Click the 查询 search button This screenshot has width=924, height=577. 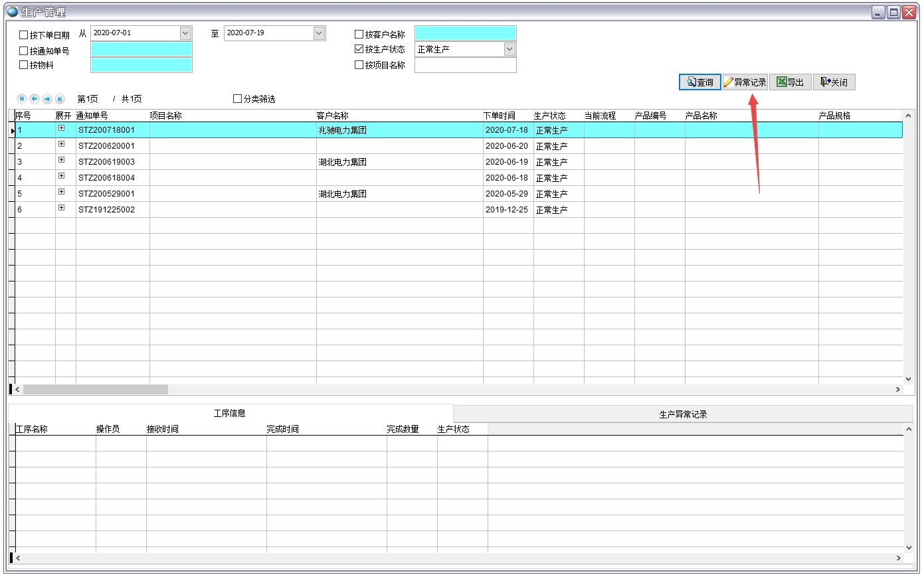699,82
